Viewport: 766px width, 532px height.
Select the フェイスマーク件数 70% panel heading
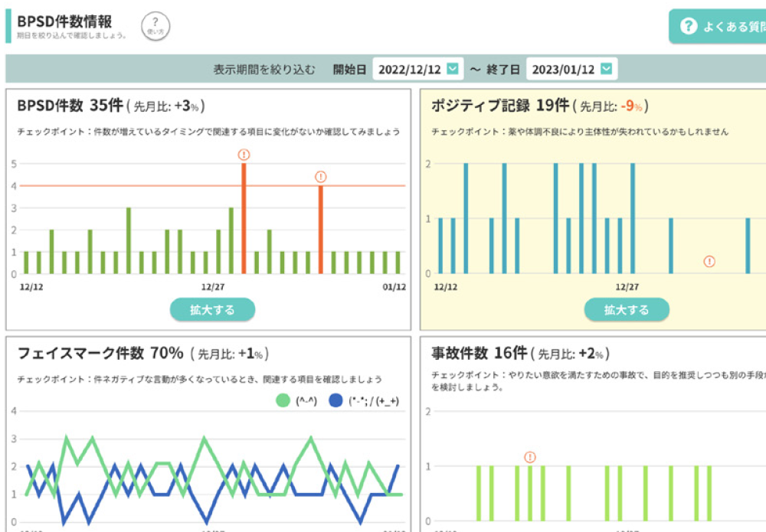[x=100, y=353]
